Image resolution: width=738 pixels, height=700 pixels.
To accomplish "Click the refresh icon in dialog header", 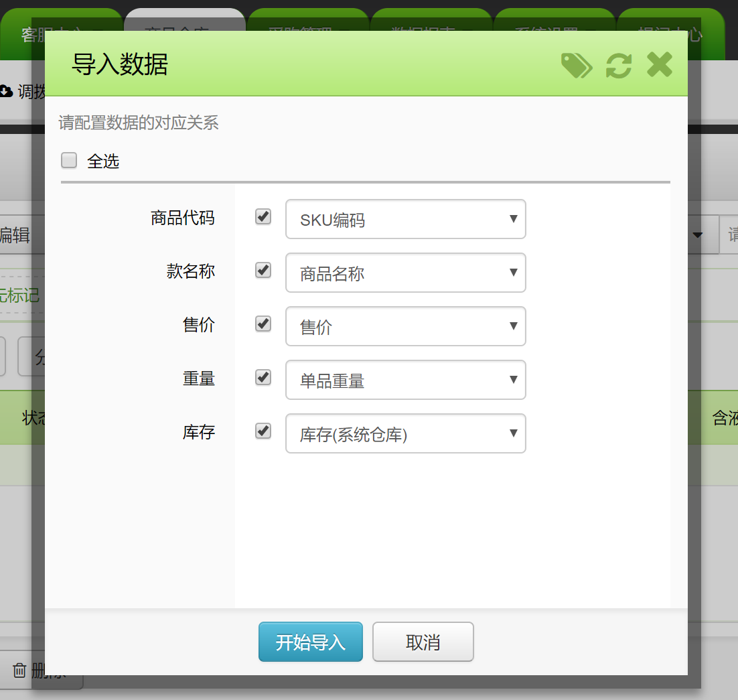I will (x=618, y=66).
